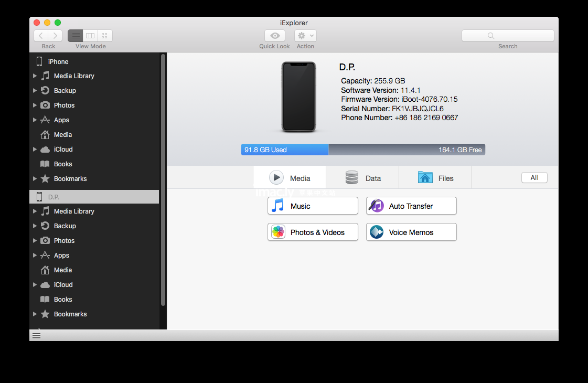Image resolution: width=588 pixels, height=383 pixels.
Task: Click the Books icon under D.P.
Action: [45, 300]
